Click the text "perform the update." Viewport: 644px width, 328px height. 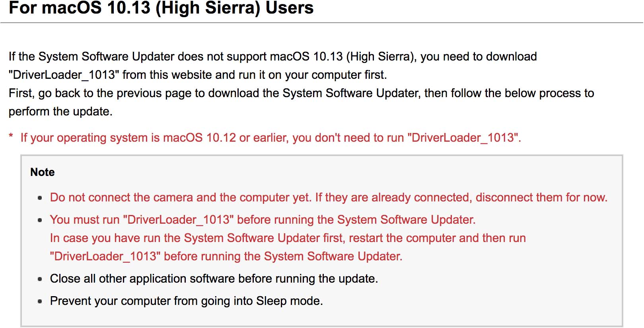coord(60,111)
